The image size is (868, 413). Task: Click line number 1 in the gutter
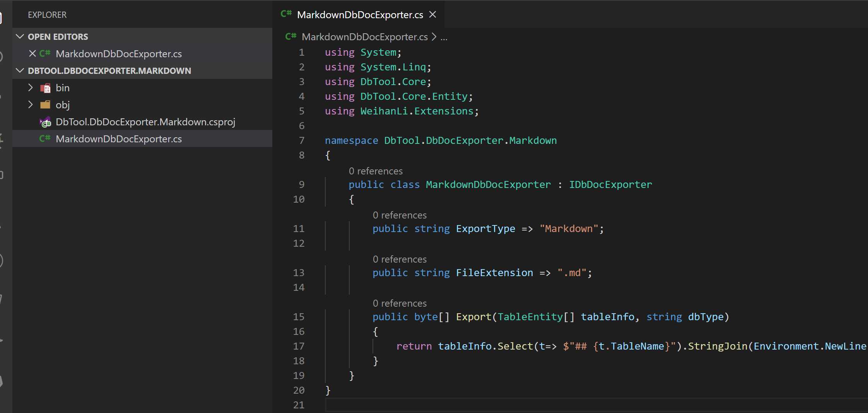pyautogui.click(x=302, y=52)
